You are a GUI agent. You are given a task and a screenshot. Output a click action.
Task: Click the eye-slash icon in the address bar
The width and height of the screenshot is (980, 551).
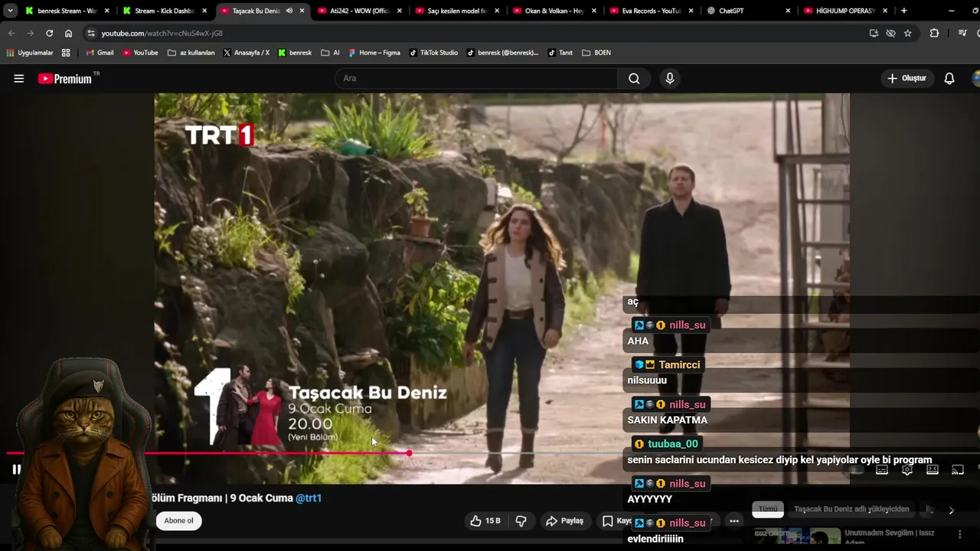coord(890,33)
